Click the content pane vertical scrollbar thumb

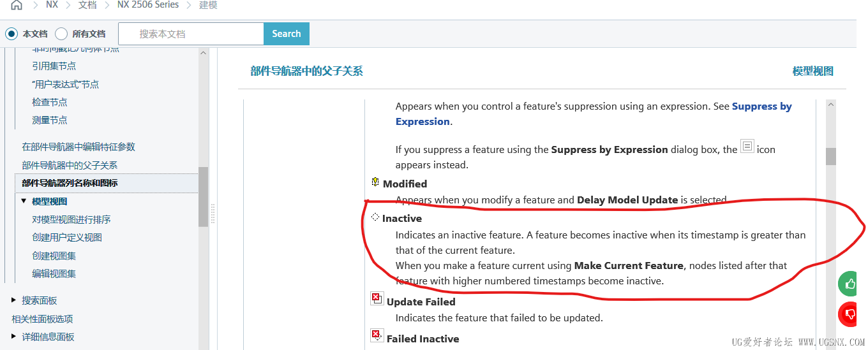point(831,156)
